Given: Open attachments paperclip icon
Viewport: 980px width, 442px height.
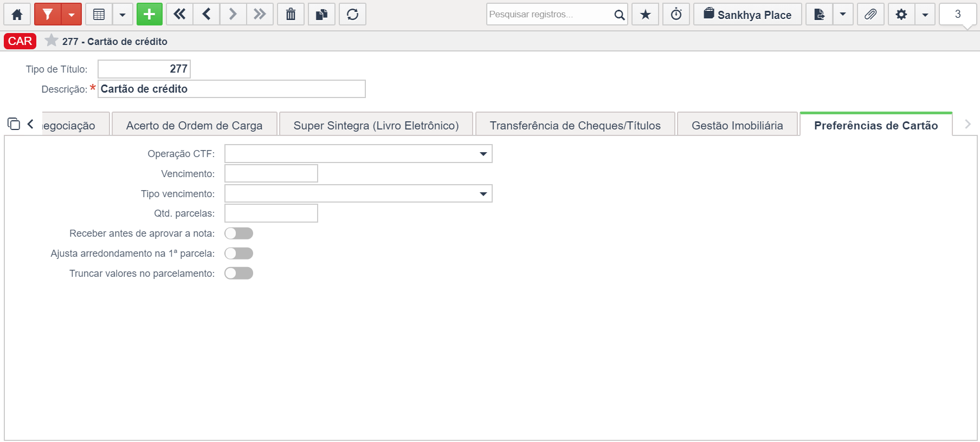Looking at the screenshot, I should (871, 15).
